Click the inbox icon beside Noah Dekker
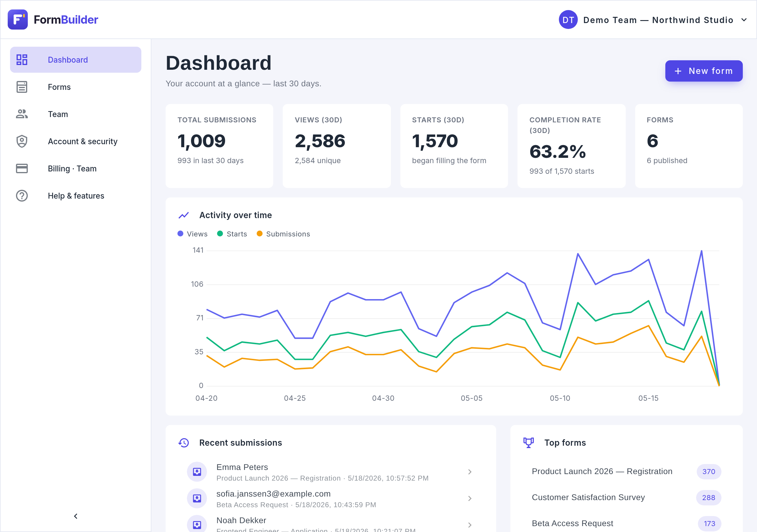 click(x=197, y=525)
